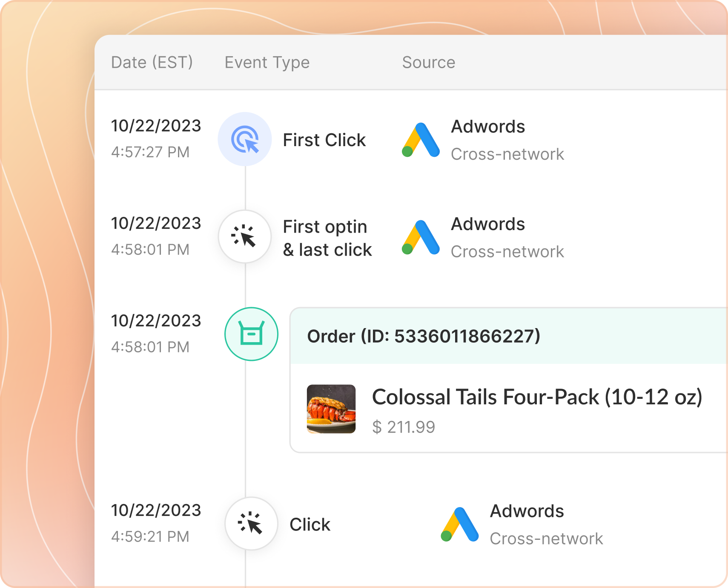Click the First Click target icon
This screenshot has width=728, height=588.
(245, 139)
